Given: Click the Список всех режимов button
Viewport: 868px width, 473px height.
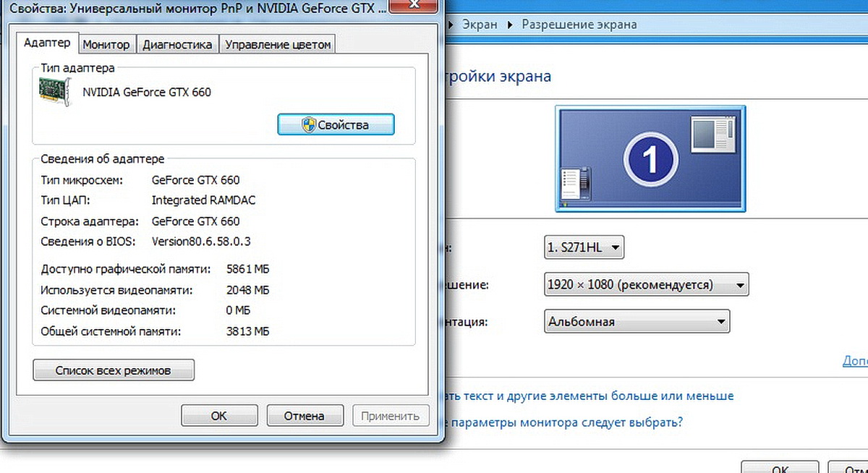Looking at the screenshot, I should click(114, 370).
